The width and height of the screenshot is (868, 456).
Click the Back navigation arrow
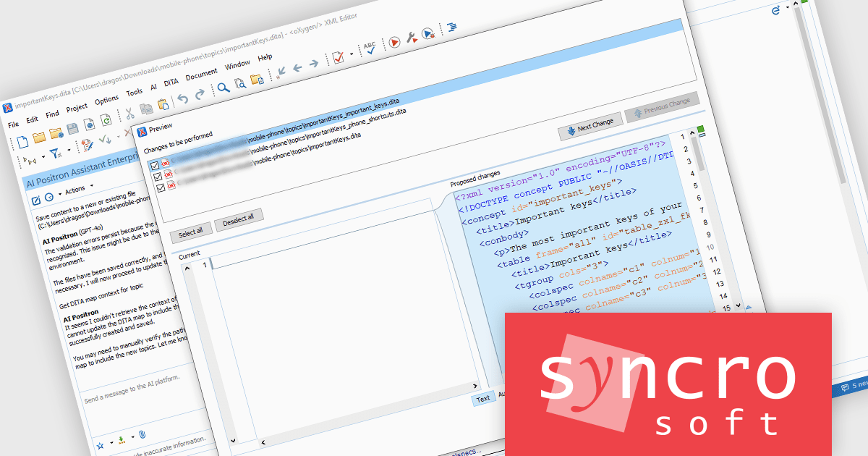pos(297,67)
